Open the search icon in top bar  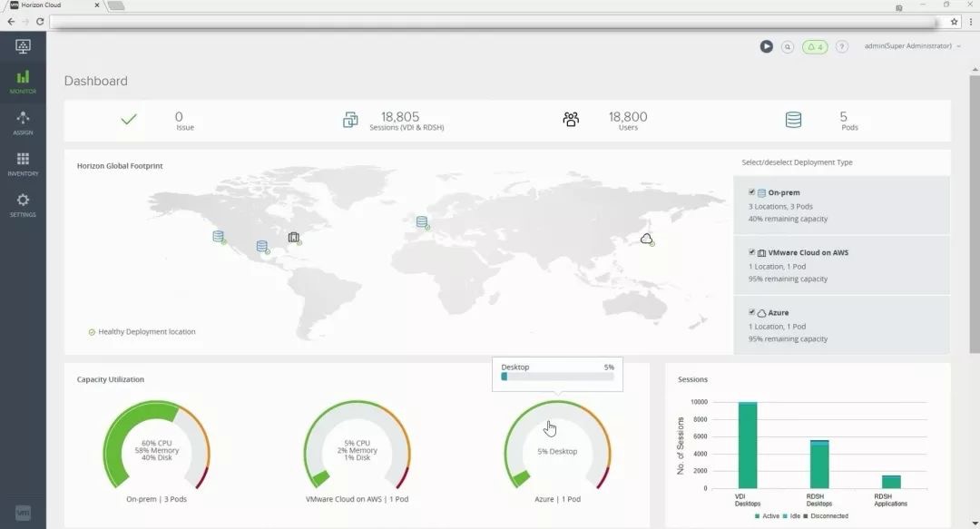788,46
